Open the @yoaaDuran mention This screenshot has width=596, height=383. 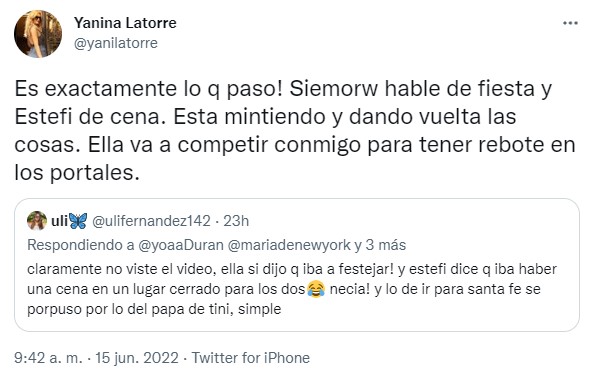pyautogui.click(x=181, y=245)
